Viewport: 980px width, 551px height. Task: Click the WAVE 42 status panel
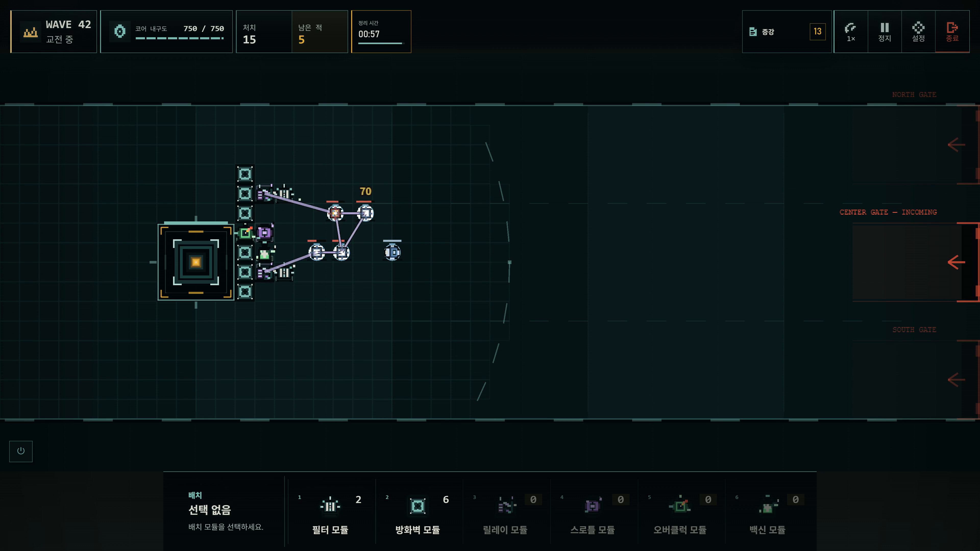54,32
